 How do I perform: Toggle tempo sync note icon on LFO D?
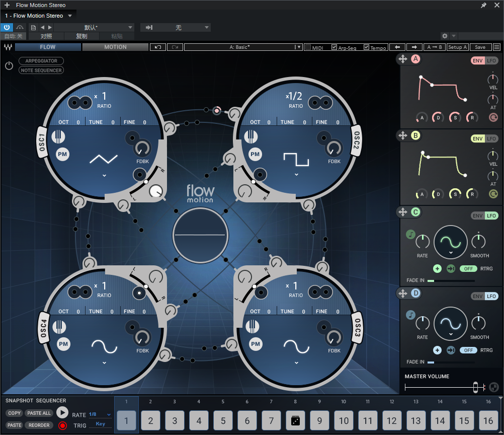tap(411, 315)
